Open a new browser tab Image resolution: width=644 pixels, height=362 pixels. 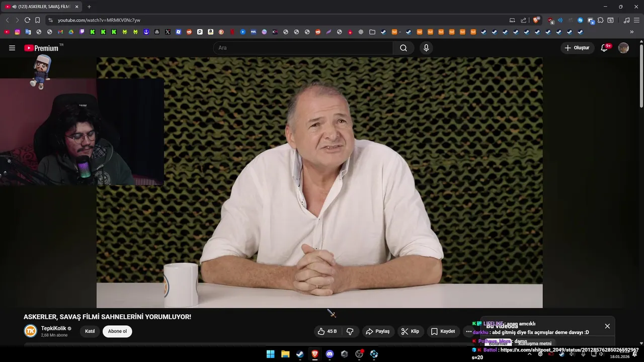point(89,7)
